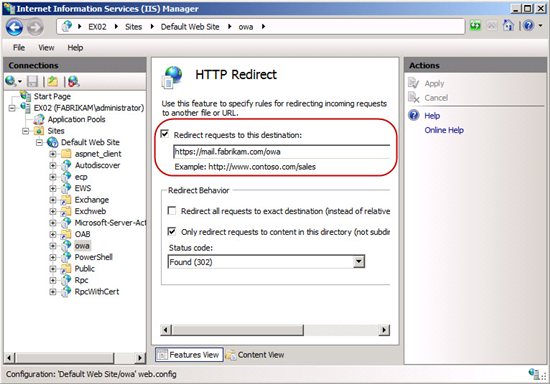
Task: Click the feature pane horizontal scrollbar thumb
Action: coord(238,330)
